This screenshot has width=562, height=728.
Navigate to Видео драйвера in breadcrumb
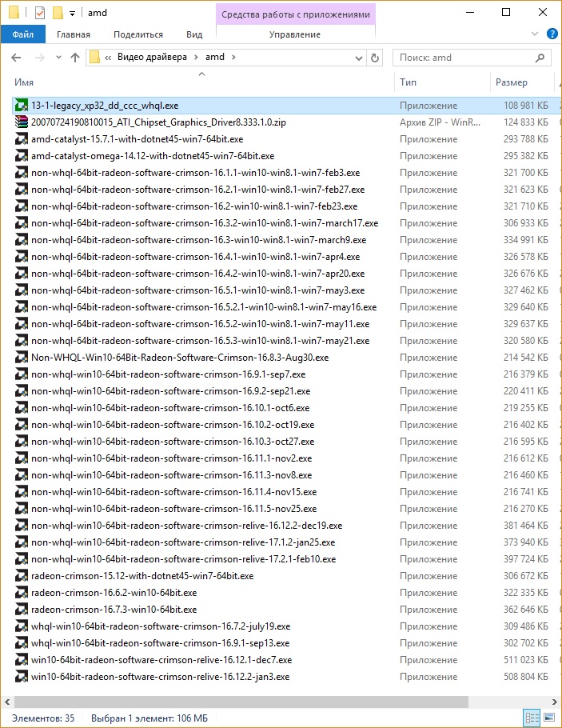(x=152, y=57)
